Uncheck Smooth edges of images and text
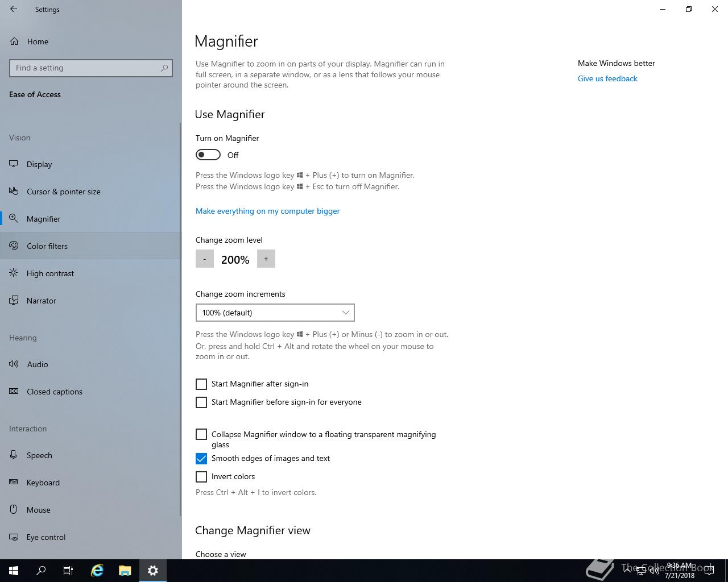 point(201,459)
